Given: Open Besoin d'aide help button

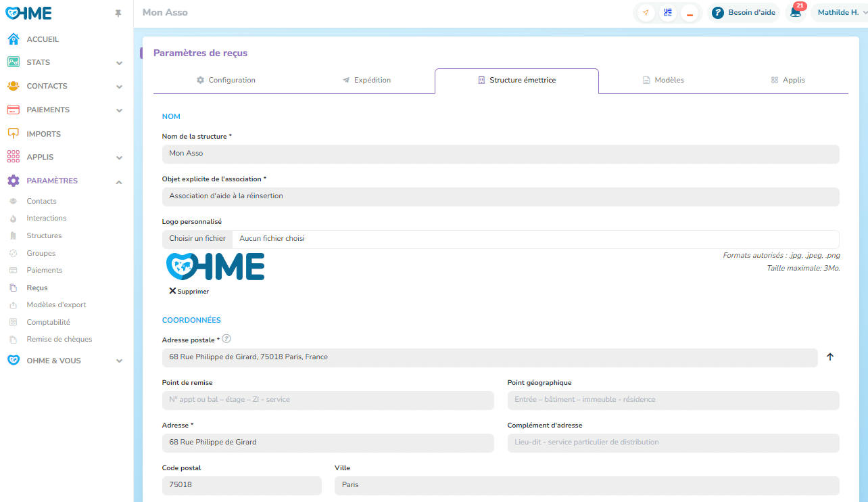Looking at the screenshot, I should click(x=744, y=13).
